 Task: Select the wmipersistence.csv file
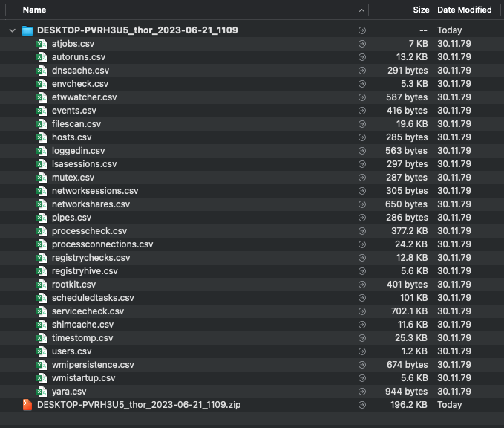[93, 365]
